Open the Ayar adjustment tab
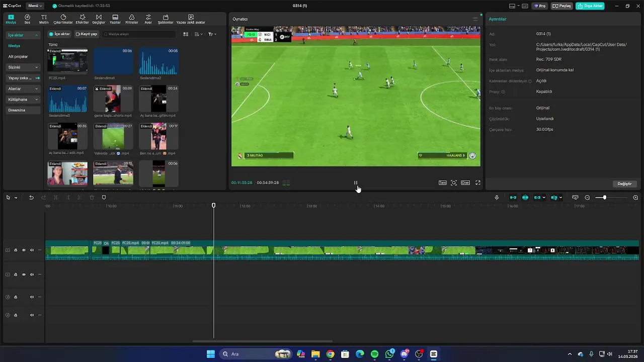 point(148,19)
